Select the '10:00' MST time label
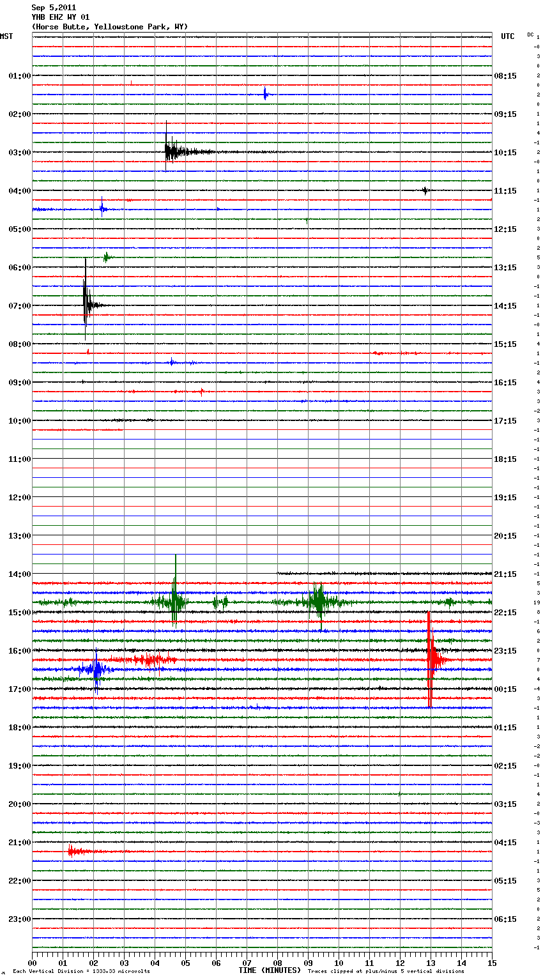This screenshot has width=543, height=980. [20, 421]
